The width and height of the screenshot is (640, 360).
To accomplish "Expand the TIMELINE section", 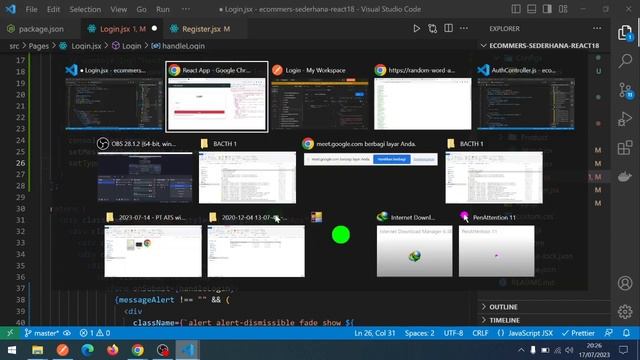I will point(544,320).
